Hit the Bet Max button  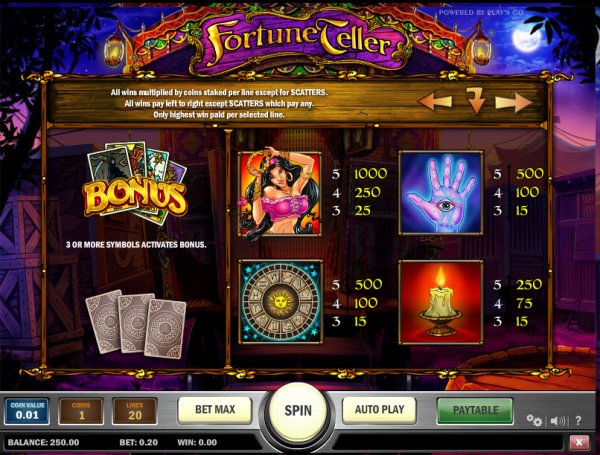pos(215,410)
